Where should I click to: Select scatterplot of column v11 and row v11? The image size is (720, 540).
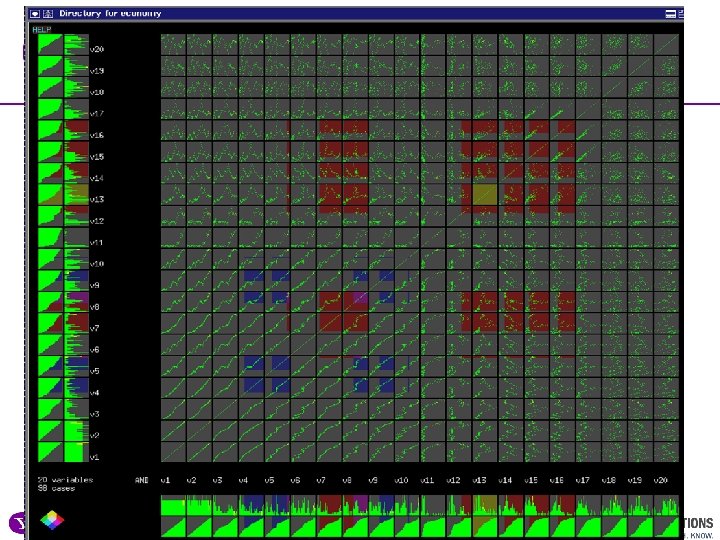click(433, 238)
